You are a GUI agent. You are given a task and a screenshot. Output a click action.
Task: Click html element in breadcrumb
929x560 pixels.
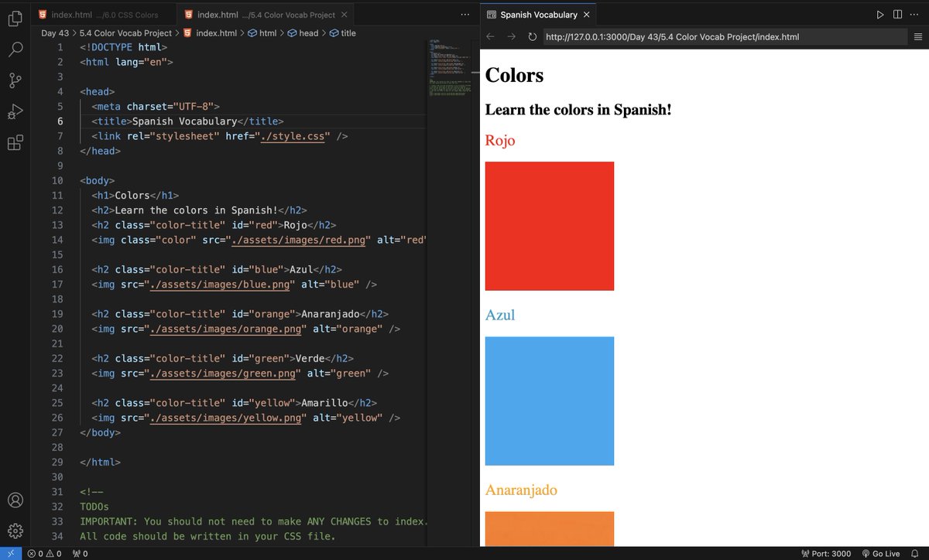click(262, 33)
